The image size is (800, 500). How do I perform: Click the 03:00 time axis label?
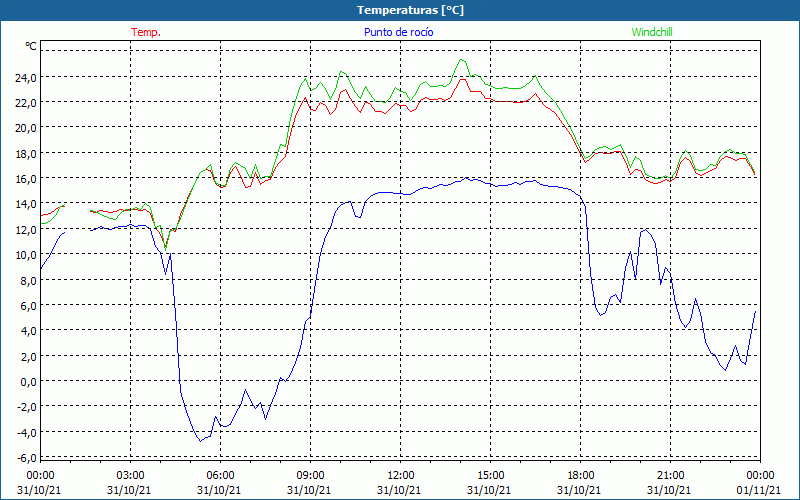(x=131, y=476)
